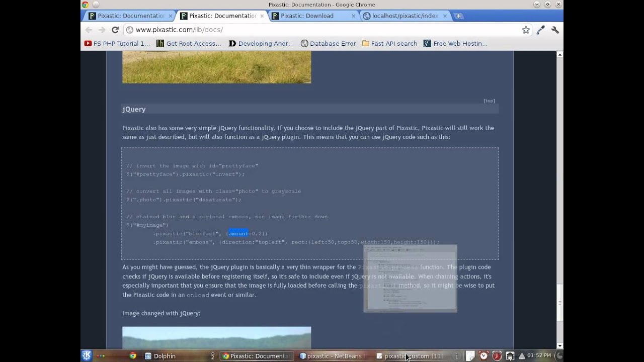The image size is (644, 362).
Task: Open the color picker eyedropper extension
Action: coord(540,30)
